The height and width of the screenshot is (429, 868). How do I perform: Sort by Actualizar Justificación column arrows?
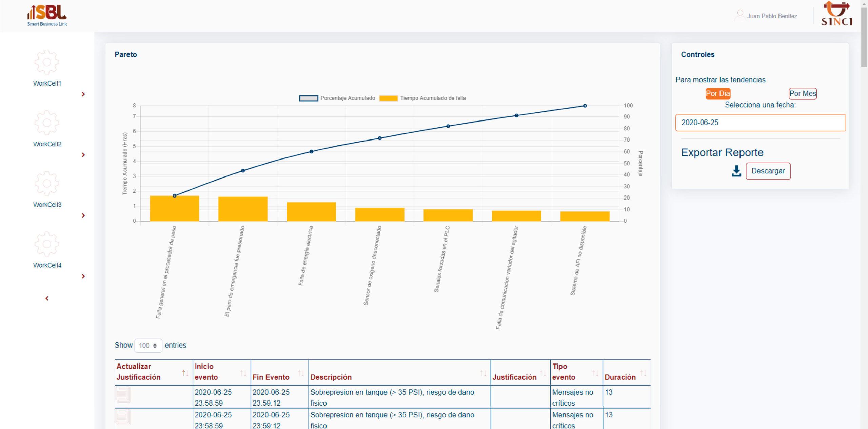pos(185,373)
